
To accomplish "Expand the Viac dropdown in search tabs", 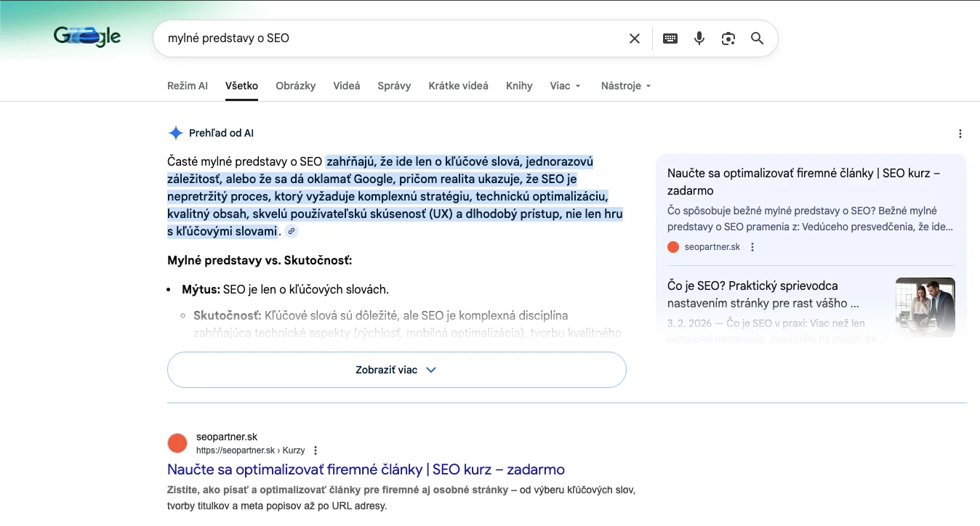I will pos(566,86).
